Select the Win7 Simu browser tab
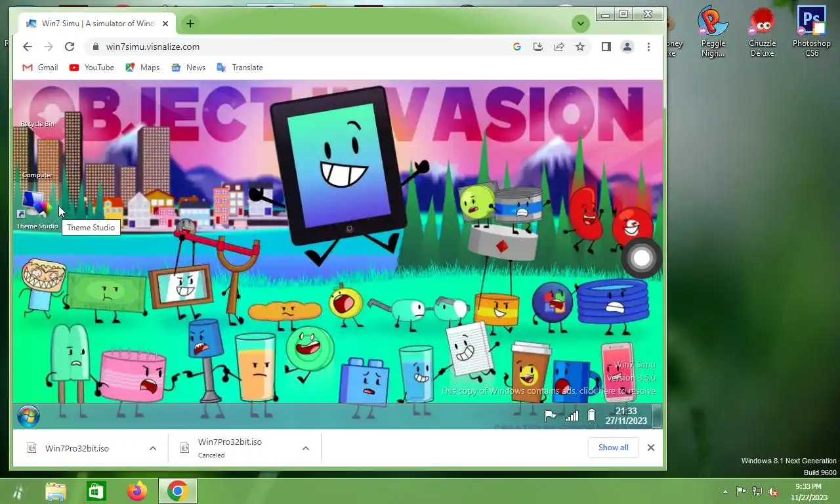The image size is (840, 504). tap(97, 24)
